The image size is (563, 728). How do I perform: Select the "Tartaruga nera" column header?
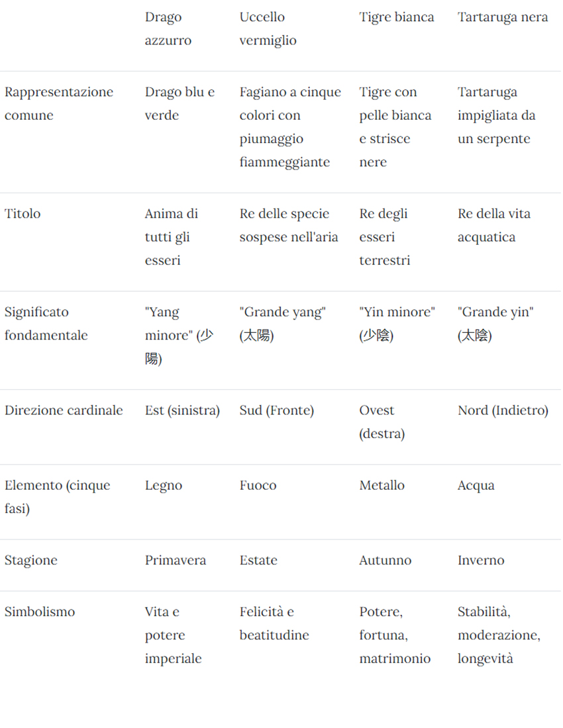coord(503,17)
